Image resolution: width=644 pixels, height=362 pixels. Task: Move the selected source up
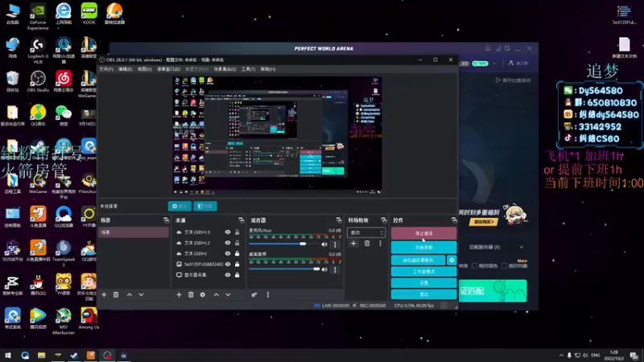pos(217,294)
